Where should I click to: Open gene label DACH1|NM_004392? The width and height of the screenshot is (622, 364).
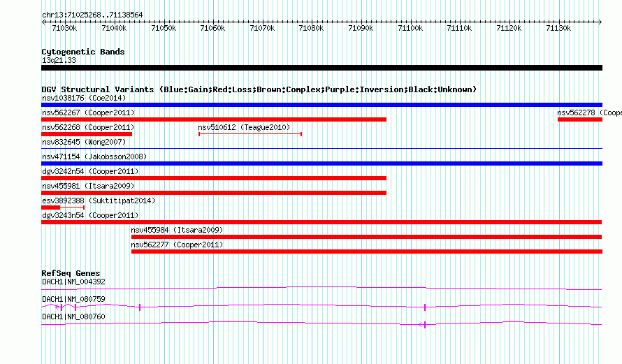click(74, 282)
